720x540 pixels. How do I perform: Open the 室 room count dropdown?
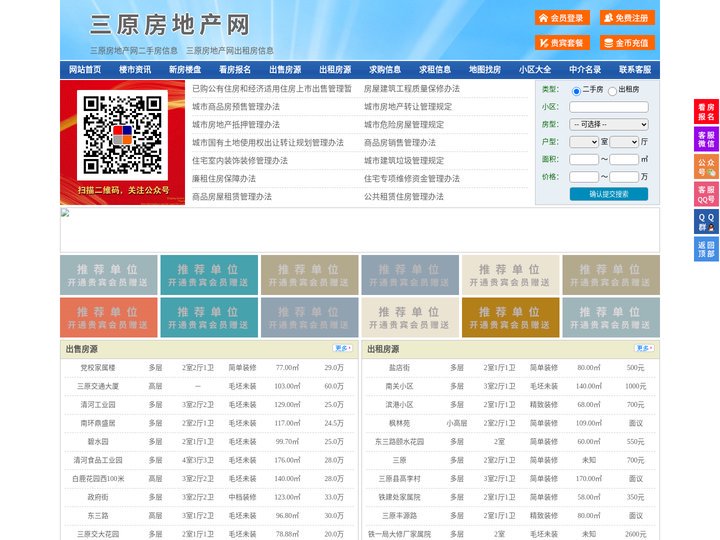click(584, 142)
